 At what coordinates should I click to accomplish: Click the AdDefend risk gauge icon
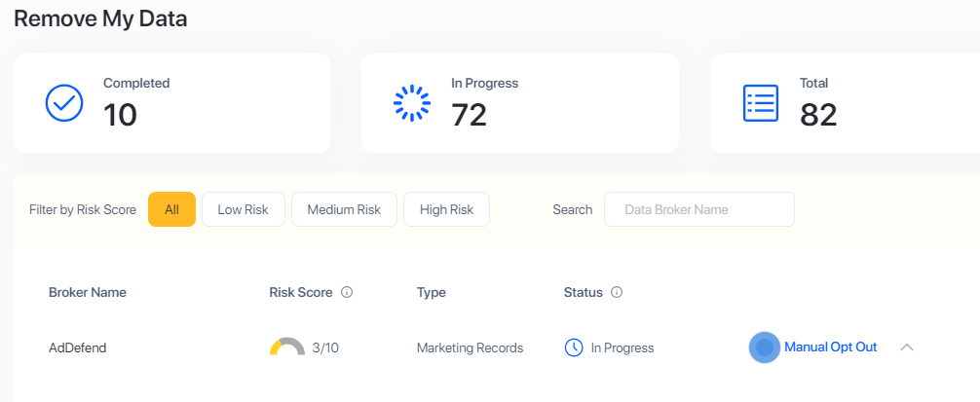coord(287,347)
